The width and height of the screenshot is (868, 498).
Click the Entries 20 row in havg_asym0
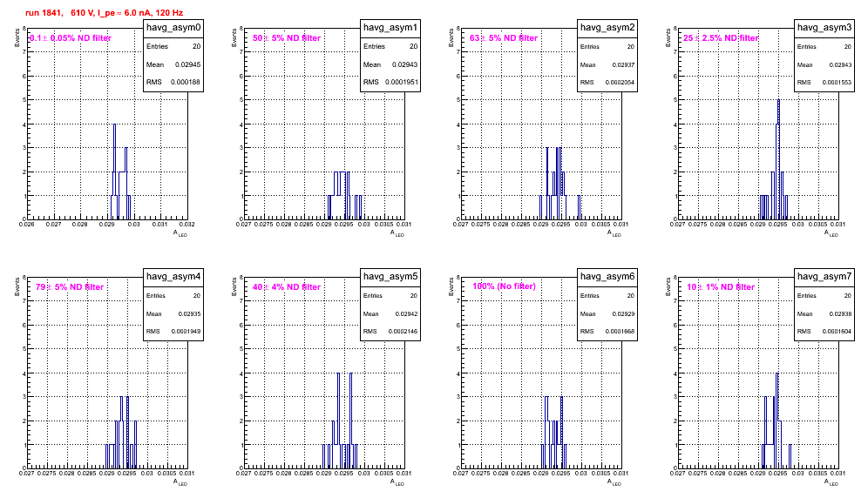pyautogui.click(x=173, y=46)
